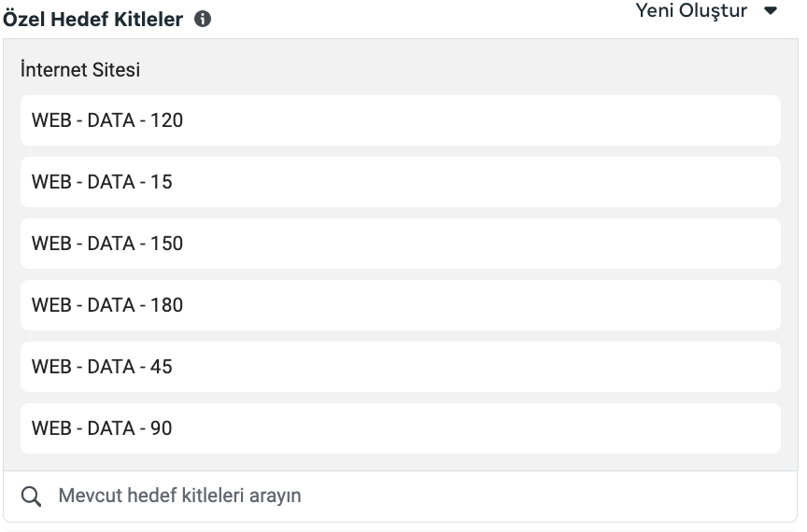This screenshot has width=807, height=532.
Task: Click the magnifying glass search icon
Action: click(x=31, y=497)
